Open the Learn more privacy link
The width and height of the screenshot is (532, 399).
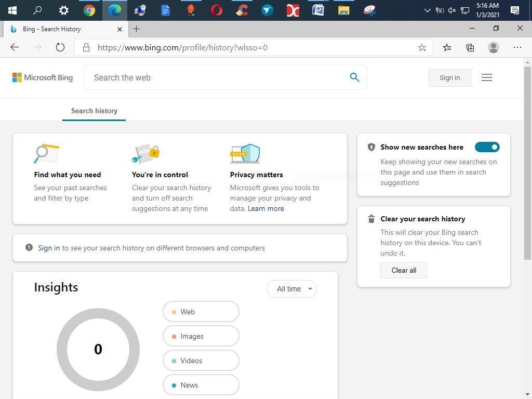click(265, 208)
